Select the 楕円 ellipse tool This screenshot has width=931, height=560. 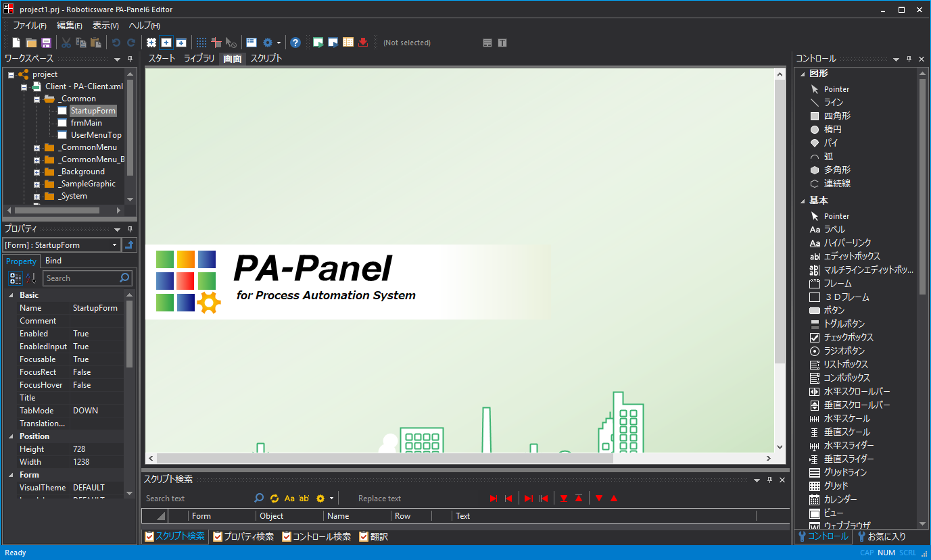[x=825, y=130]
